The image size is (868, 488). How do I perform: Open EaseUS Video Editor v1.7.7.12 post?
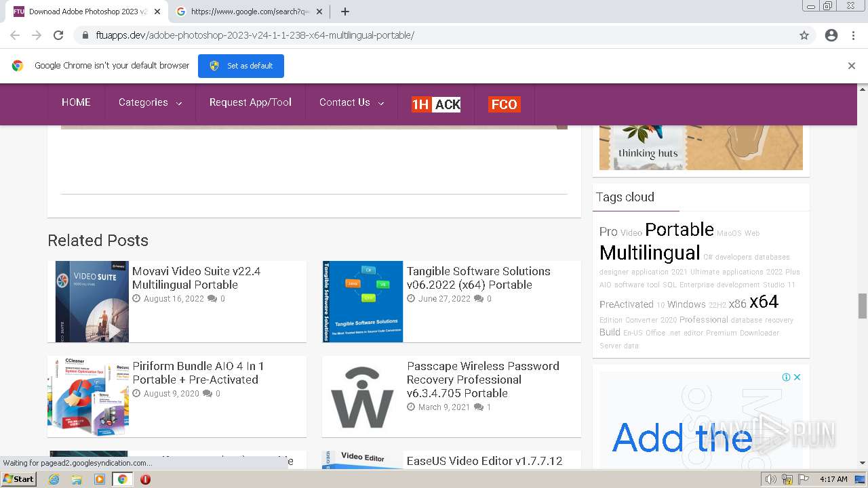click(484, 461)
